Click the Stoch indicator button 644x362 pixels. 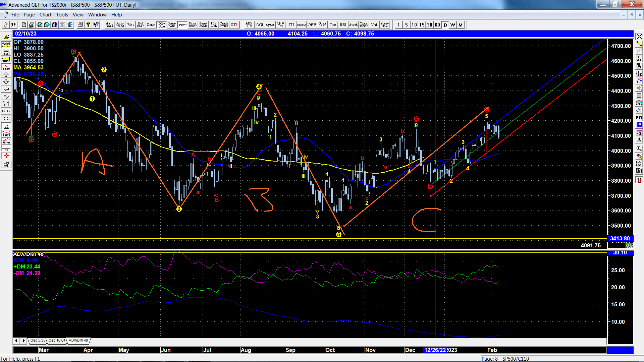point(353,25)
